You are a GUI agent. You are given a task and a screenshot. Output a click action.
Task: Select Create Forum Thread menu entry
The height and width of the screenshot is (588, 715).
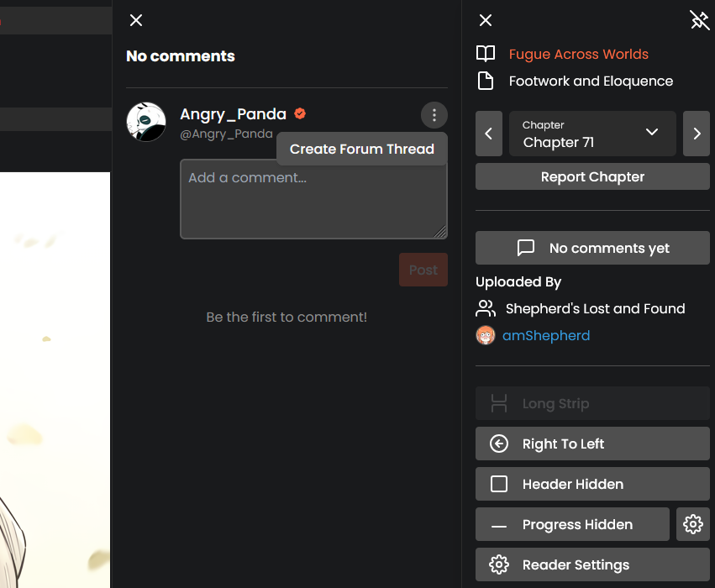point(361,149)
